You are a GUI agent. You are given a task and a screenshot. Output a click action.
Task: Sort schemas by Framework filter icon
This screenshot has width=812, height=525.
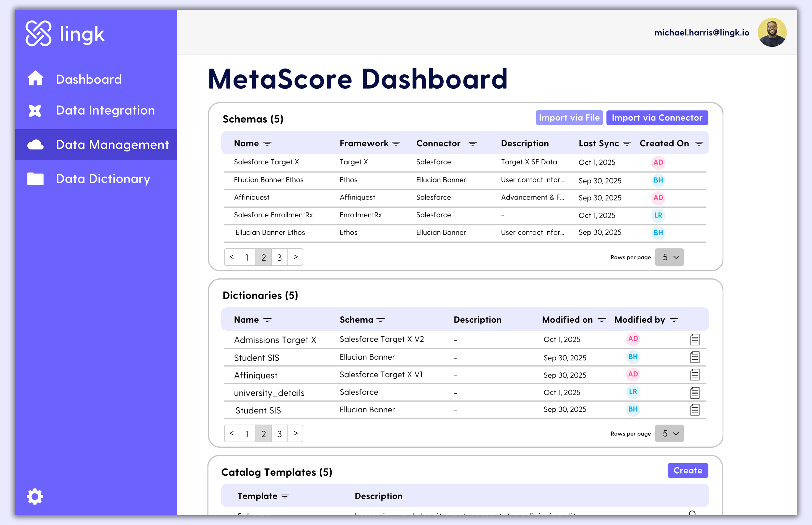(396, 144)
